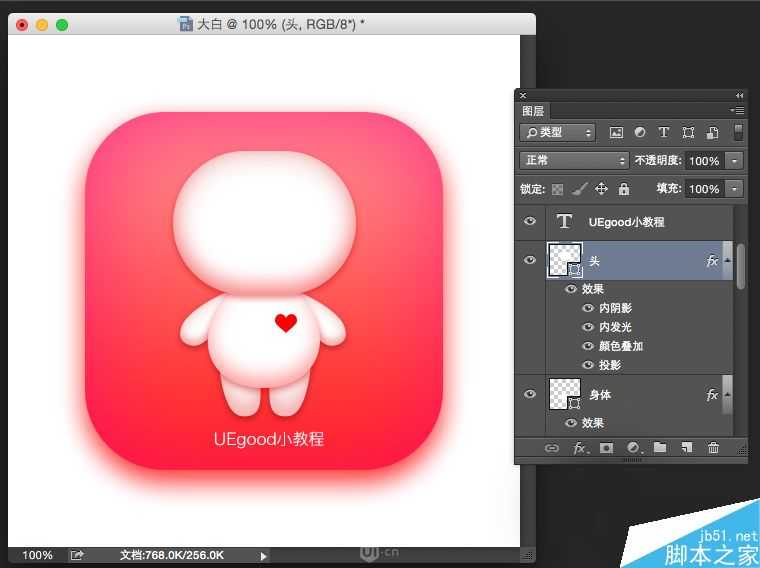Select the 图层 panel tab
760x568 pixels.
tap(533, 111)
